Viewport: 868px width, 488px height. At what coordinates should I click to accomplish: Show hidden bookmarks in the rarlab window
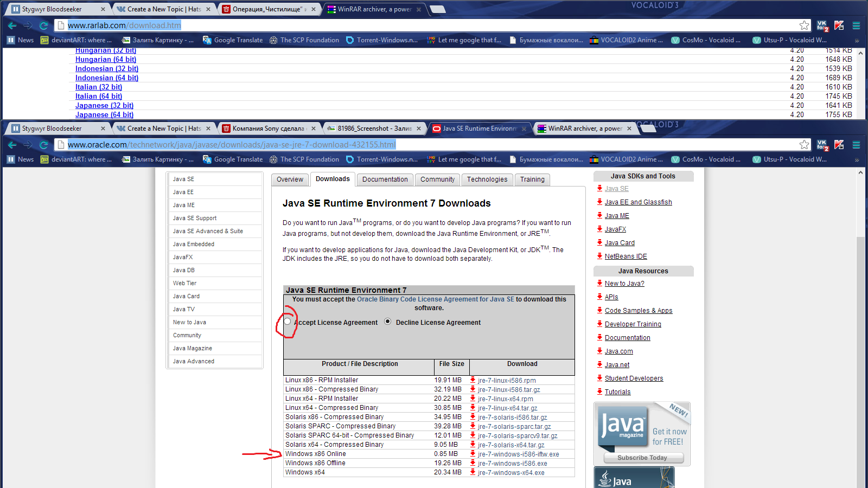pos(857,40)
